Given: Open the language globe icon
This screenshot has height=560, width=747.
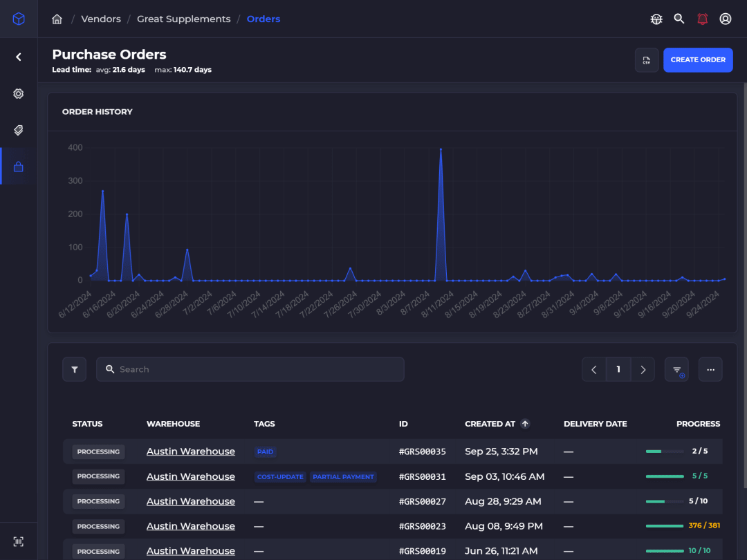Looking at the screenshot, I should (x=656, y=19).
